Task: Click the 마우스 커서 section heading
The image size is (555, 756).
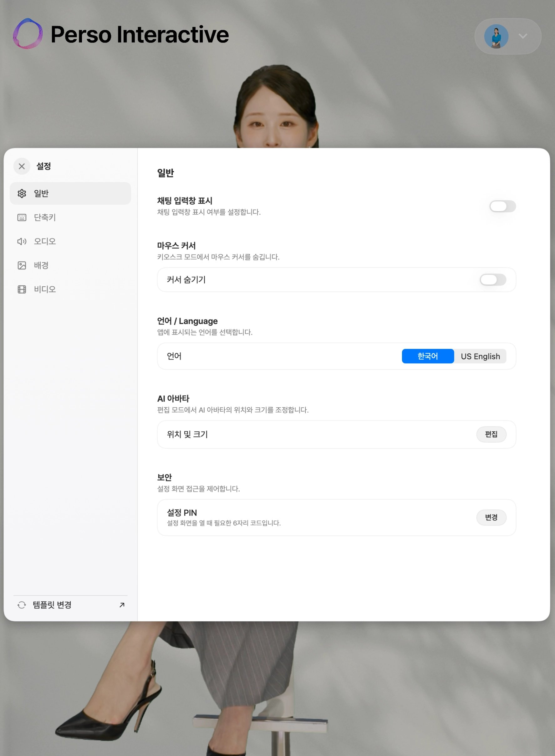Action: click(176, 246)
